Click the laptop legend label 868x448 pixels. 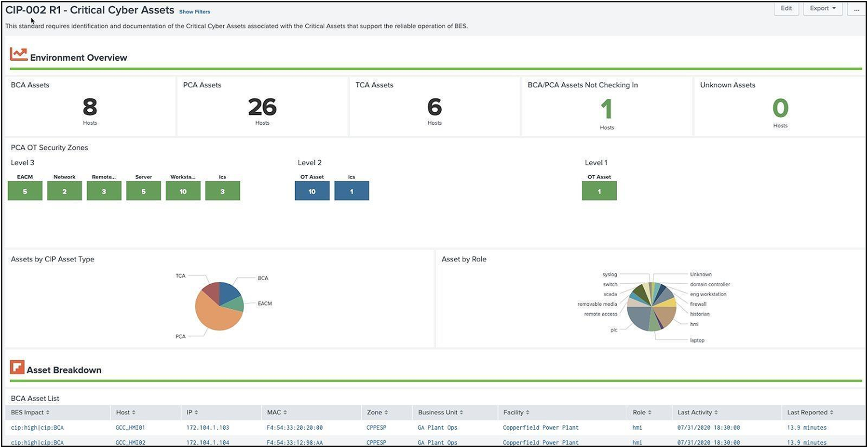pyautogui.click(x=697, y=340)
